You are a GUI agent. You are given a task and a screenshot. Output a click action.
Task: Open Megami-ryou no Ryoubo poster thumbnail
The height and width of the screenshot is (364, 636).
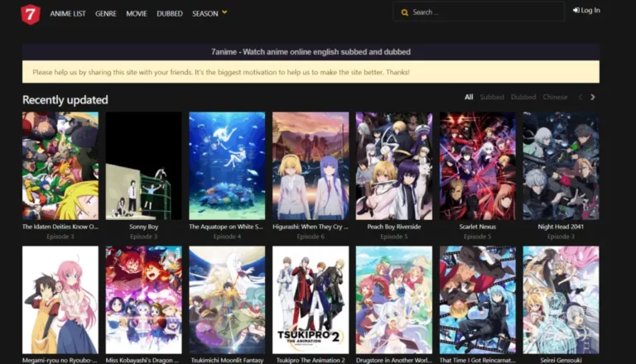tap(60, 300)
